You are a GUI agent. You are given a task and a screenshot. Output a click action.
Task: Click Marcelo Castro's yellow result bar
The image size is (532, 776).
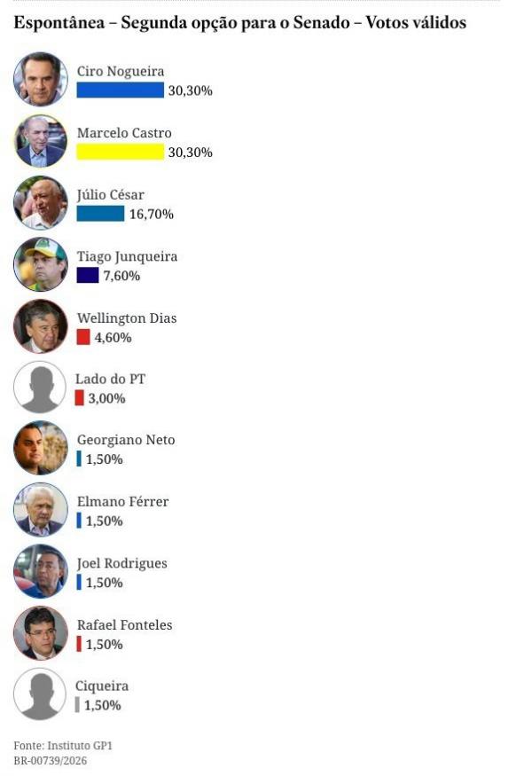click(x=120, y=152)
